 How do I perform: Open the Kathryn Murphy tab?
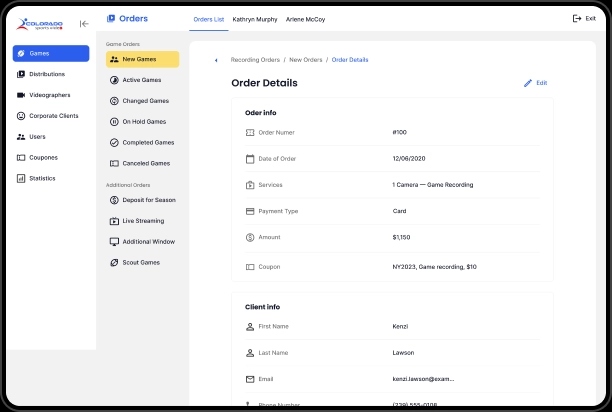click(x=254, y=19)
